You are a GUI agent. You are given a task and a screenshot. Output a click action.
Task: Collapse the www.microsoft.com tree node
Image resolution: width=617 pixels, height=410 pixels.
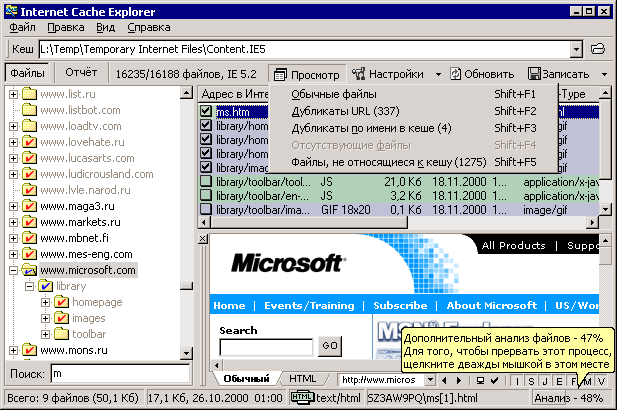click(x=13, y=270)
